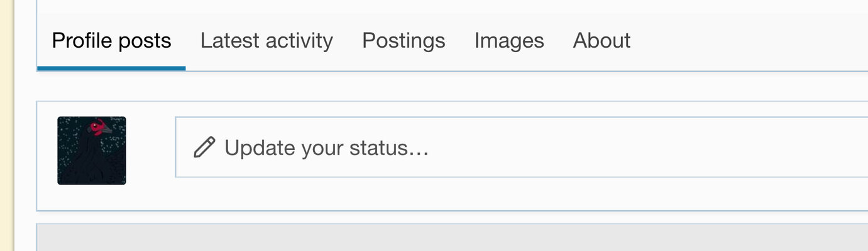The image size is (868, 251).
Task: Click the blue underline beneath Profile posts
Action: pyautogui.click(x=111, y=68)
